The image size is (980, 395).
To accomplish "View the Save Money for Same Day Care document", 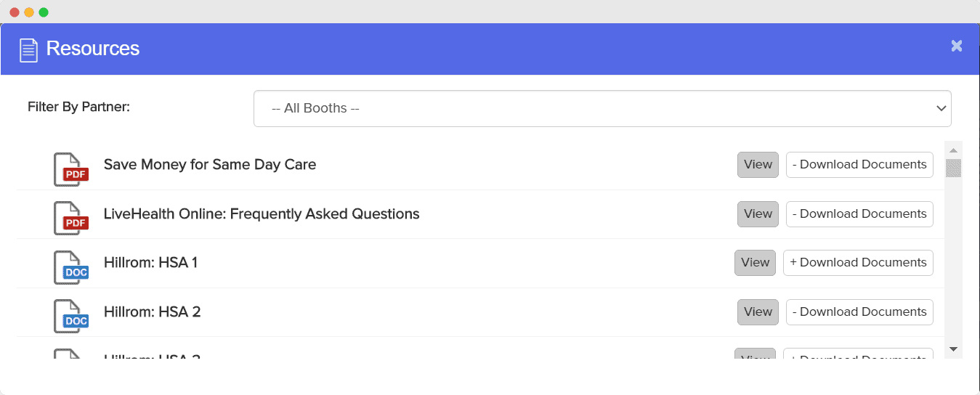I will 758,165.
